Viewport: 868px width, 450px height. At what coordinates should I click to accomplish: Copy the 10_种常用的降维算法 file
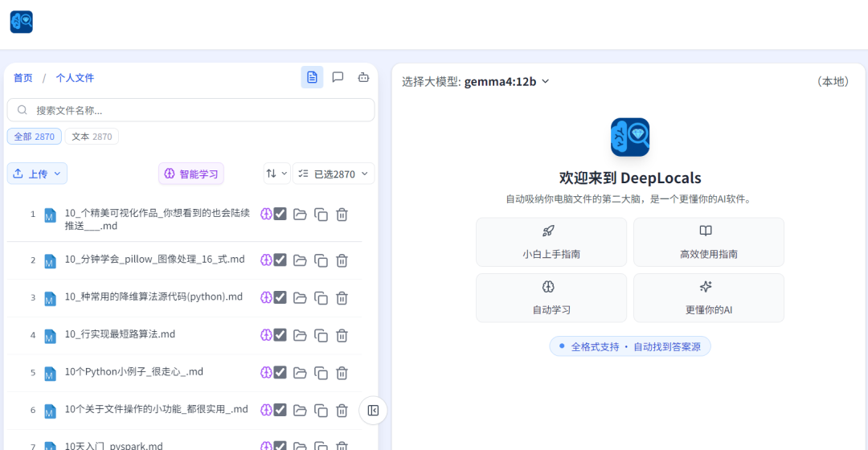[x=321, y=298]
